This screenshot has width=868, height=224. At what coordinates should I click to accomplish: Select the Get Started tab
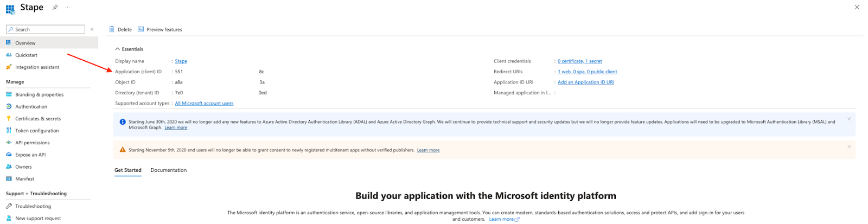pyautogui.click(x=128, y=170)
